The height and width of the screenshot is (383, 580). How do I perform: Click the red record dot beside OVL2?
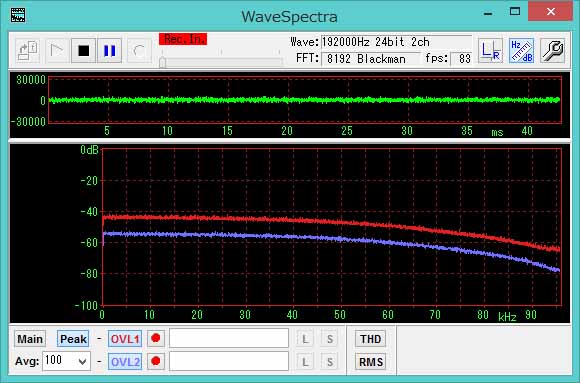[156, 361]
